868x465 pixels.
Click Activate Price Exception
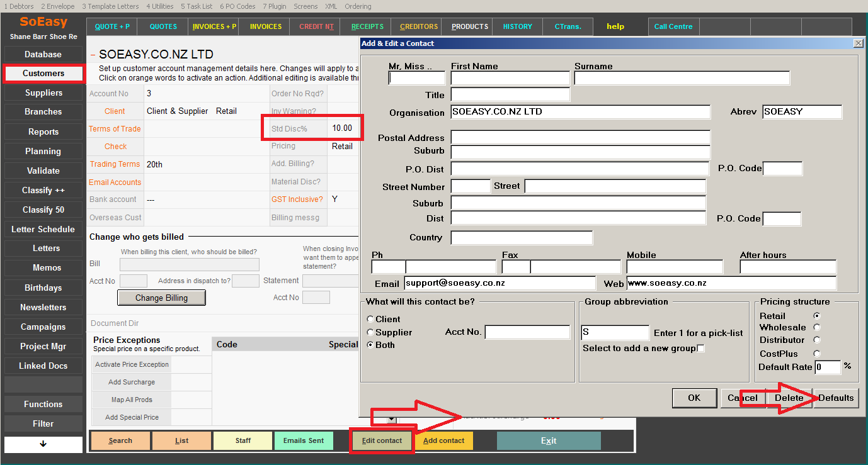click(132, 364)
